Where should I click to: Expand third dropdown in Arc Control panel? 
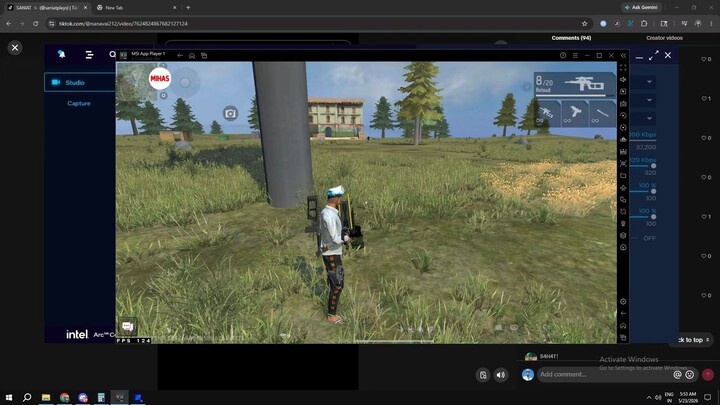pos(649,118)
